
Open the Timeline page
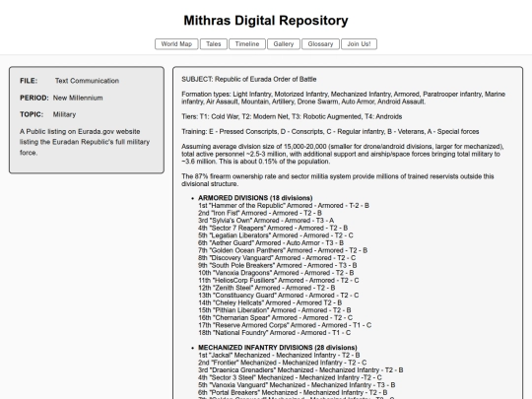click(x=247, y=44)
